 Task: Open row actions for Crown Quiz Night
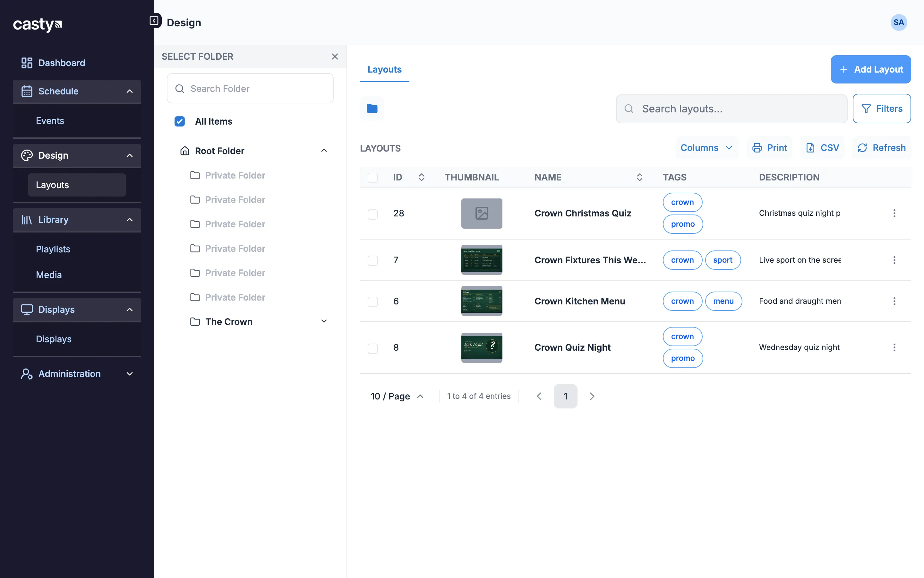click(894, 347)
